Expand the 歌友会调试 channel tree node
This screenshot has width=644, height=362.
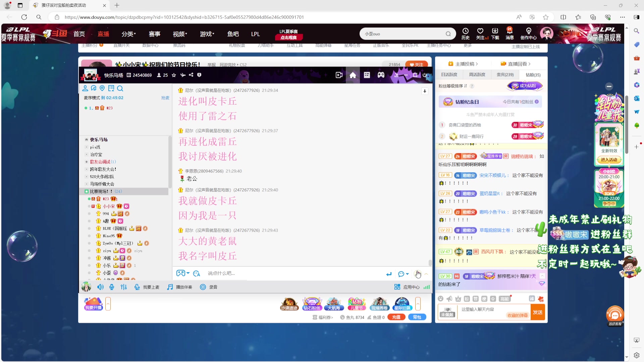(87, 162)
